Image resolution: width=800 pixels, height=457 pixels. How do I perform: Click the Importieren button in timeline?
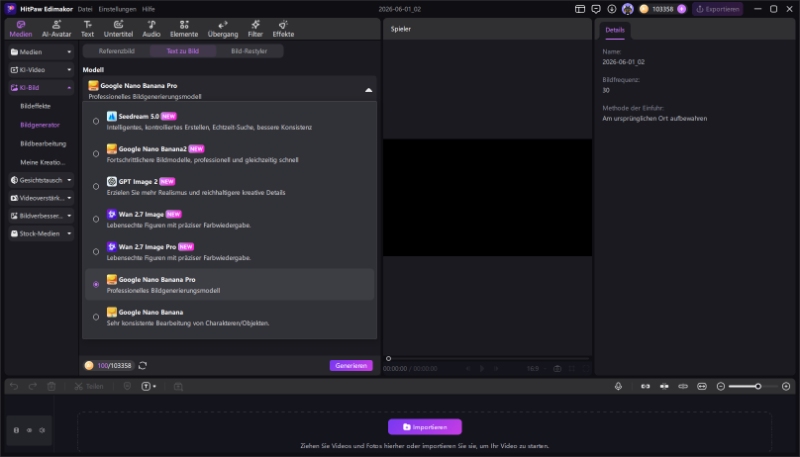[x=425, y=427]
